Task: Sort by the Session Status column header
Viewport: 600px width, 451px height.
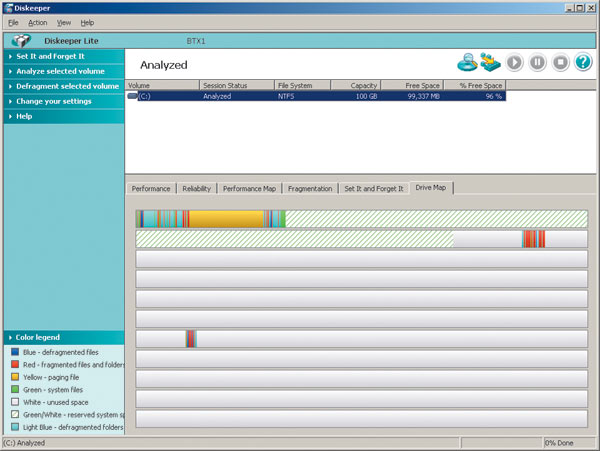Action: coord(237,85)
